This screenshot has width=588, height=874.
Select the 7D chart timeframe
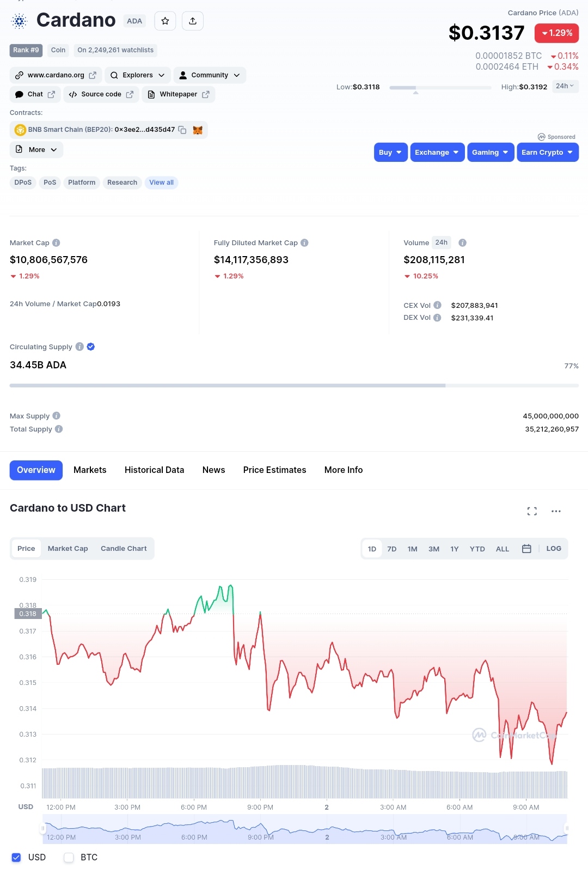coord(392,549)
